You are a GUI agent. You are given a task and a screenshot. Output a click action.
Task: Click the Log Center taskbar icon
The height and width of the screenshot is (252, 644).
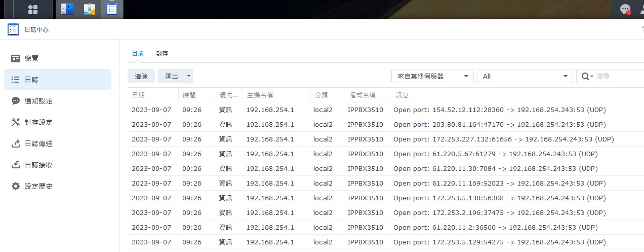click(112, 9)
